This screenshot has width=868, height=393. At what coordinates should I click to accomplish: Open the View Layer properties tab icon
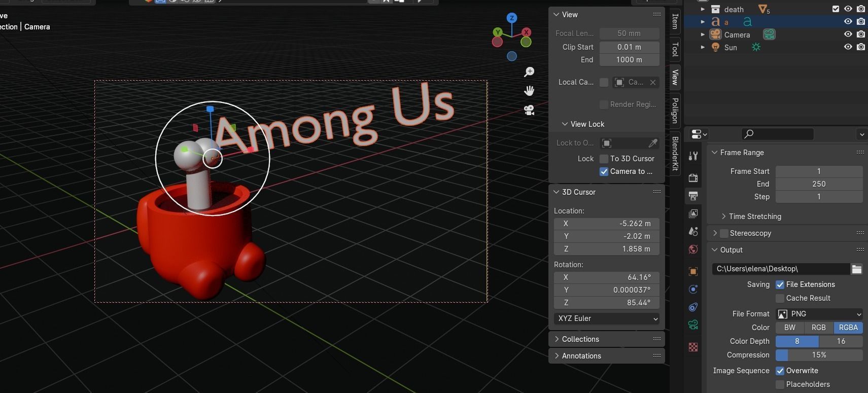tap(693, 213)
